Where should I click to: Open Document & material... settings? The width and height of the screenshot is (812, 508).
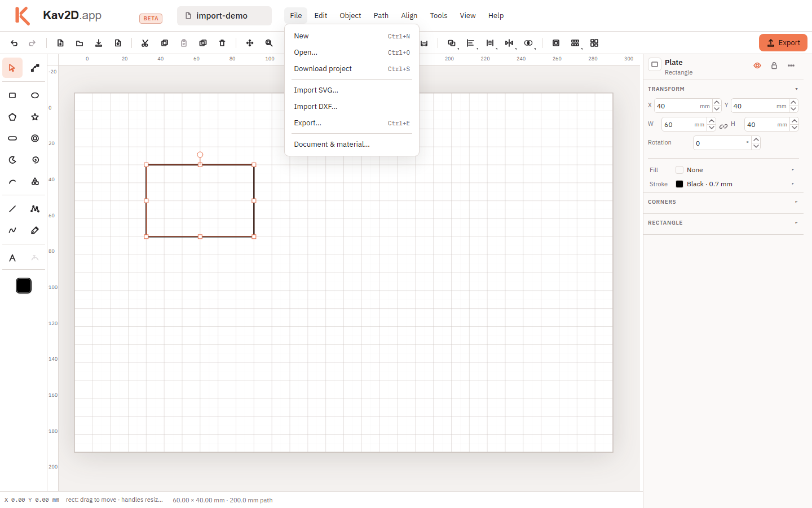pos(352,144)
